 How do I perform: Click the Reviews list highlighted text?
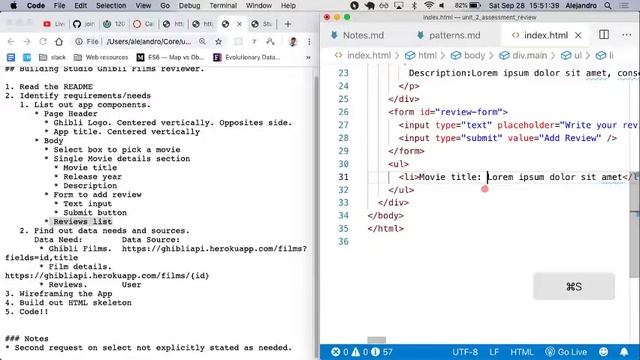[82, 222]
